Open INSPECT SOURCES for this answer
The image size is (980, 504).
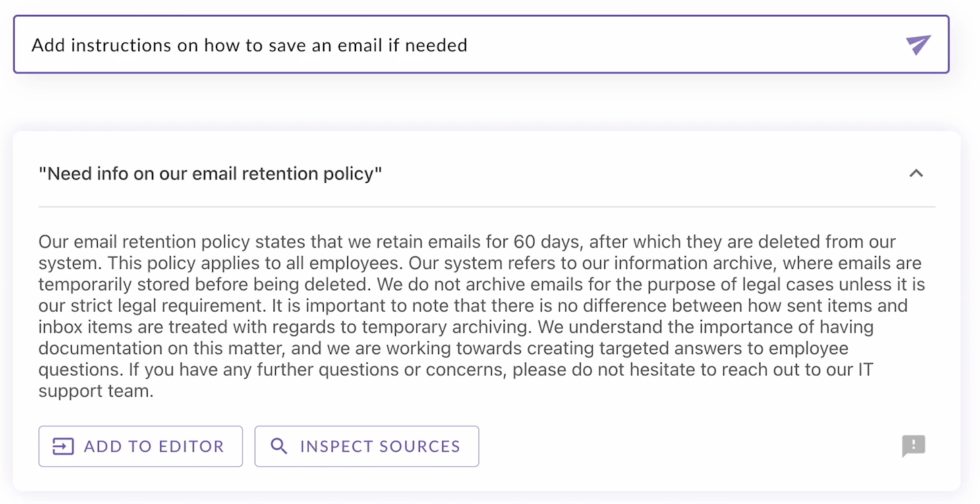coord(366,446)
